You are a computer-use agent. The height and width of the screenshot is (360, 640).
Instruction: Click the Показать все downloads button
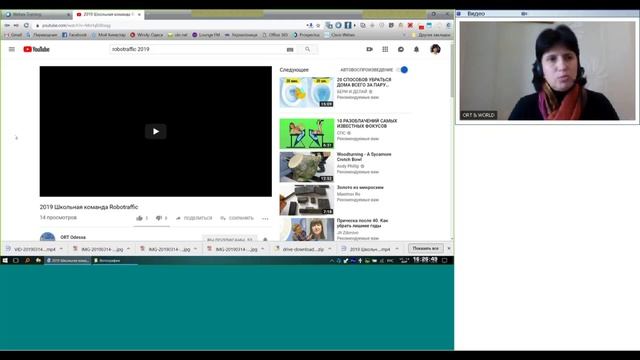[425, 249]
